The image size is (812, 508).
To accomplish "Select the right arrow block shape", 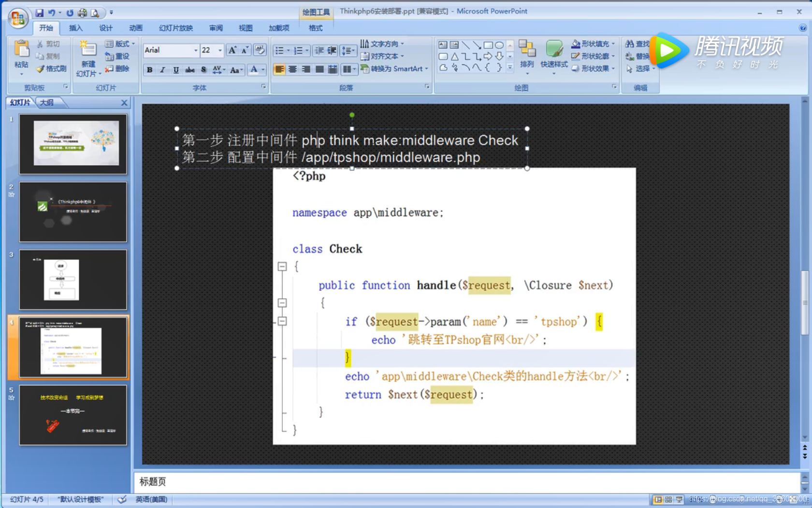I will (488, 57).
